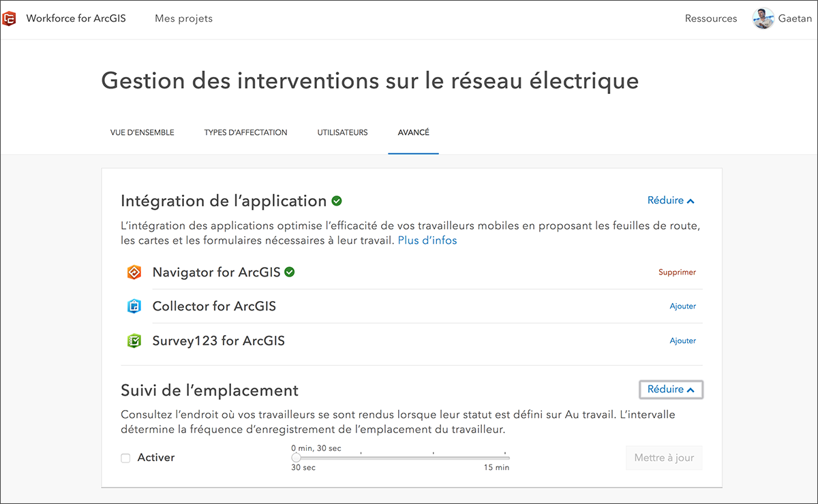The image size is (818, 504).
Task: Select the Utilisateurs tab
Action: click(x=342, y=133)
